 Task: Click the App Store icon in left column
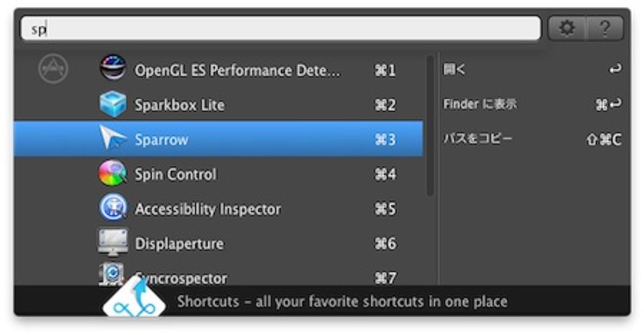click(53, 69)
